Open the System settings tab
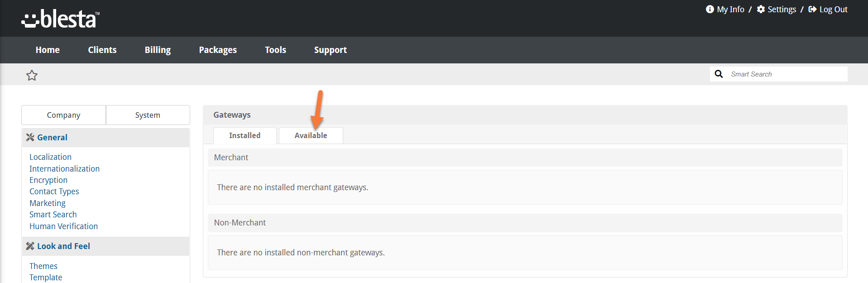The width and height of the screenshot is (868, 283). [x=148, y=115]
